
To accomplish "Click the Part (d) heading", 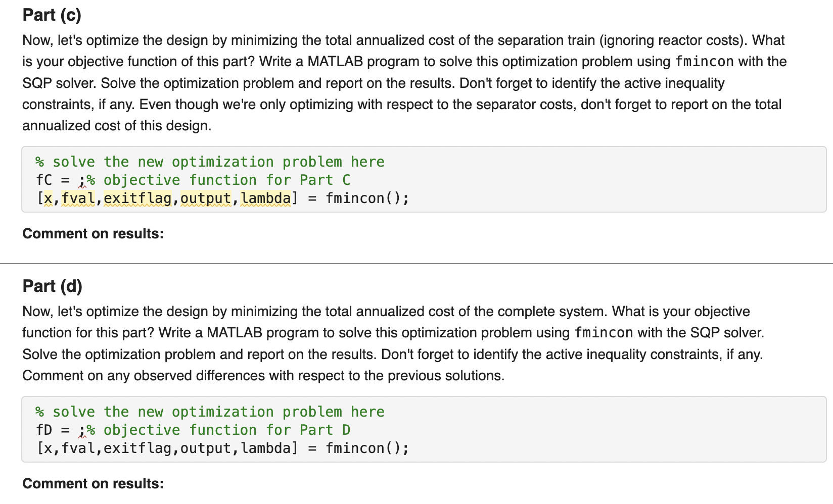I will [x=52, y=286].
